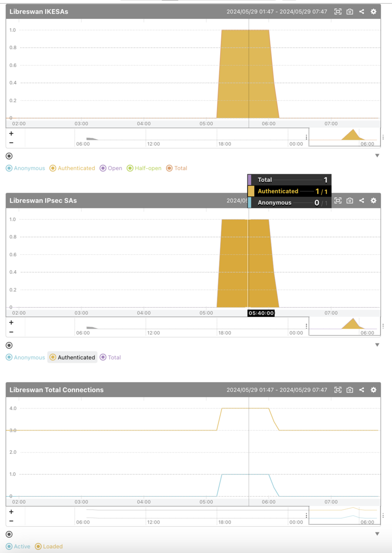Zoom in with plus on IPsec SAs chart
The width and height of the screenshot is (392, 553).
12,323
